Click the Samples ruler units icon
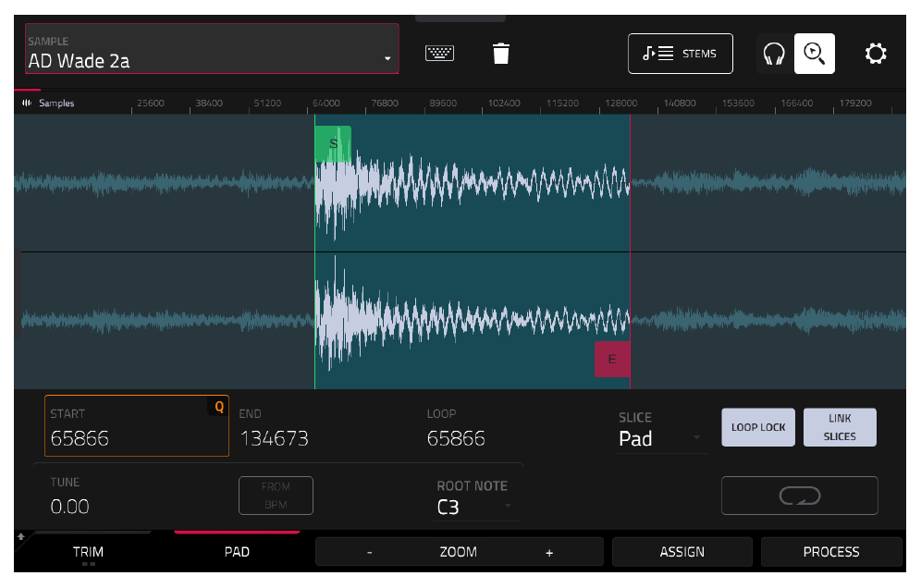This screenshot has width=921, height=588. point(27,103)
